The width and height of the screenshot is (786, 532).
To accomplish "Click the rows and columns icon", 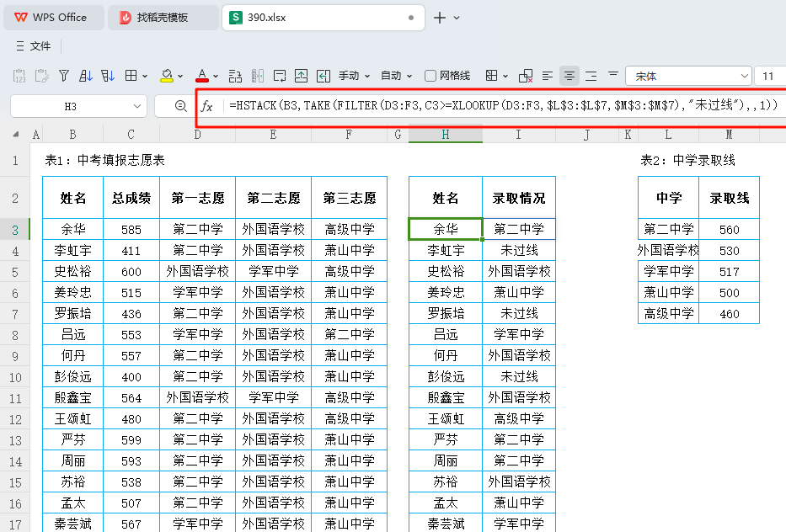I will point(235,76).
